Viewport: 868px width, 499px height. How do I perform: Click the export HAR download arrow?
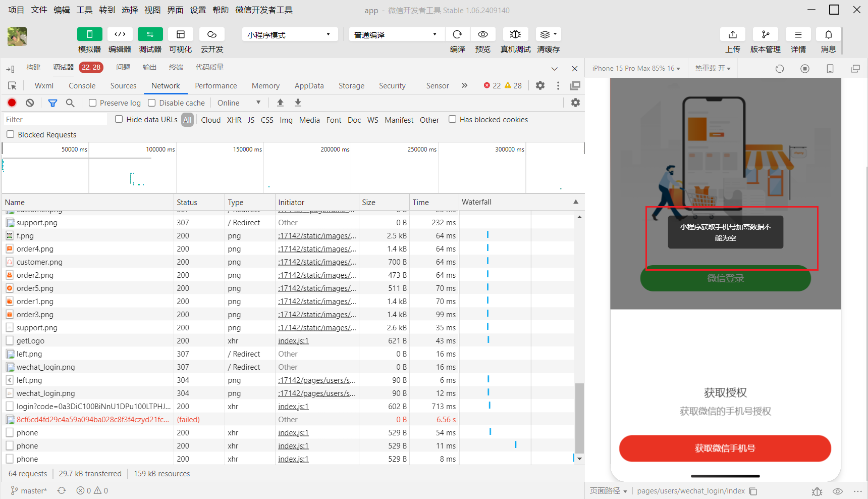point(298,103)
